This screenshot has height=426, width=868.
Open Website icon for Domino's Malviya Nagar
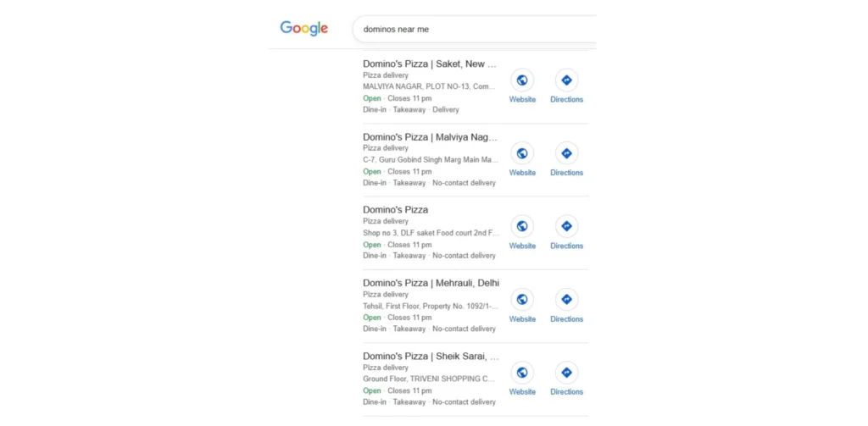click(522, 153)
